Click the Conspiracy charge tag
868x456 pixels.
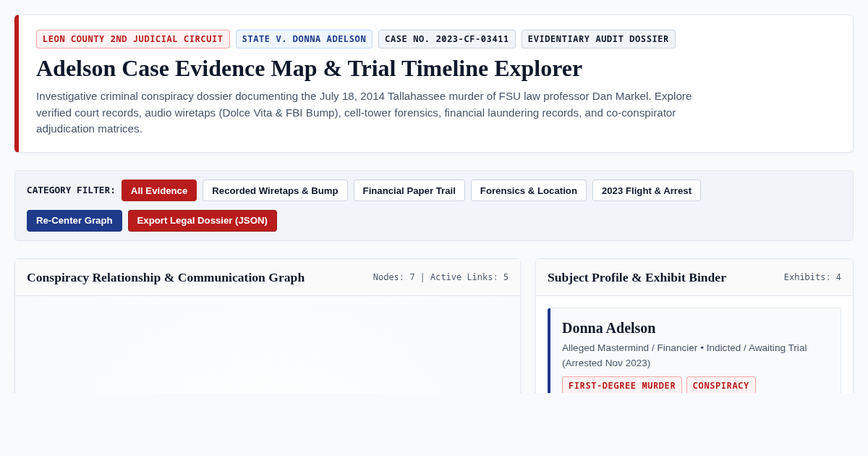pyautogui.click(x=721, y=385)
